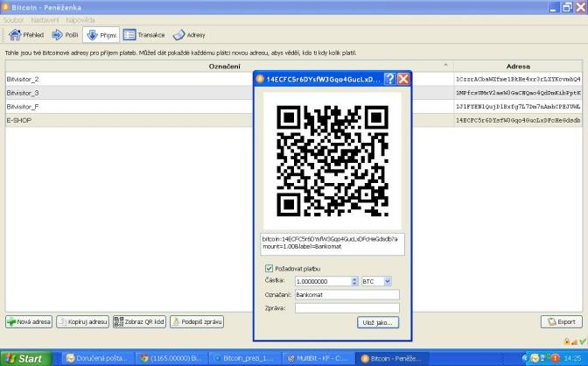Switch to Bitcoin_prezi taskbar item
This screenshot has width=588, height=366.
click(244, 358)
